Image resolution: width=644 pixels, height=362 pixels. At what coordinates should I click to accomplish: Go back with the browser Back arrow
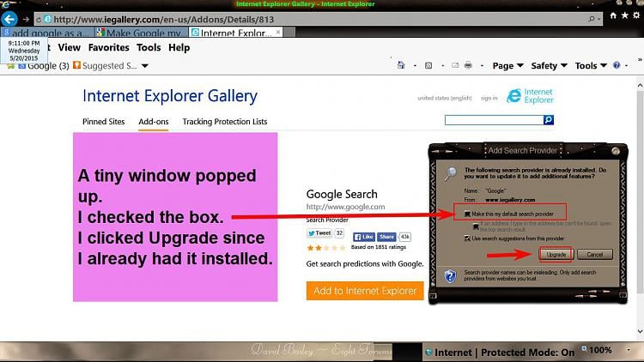(9, 19)
